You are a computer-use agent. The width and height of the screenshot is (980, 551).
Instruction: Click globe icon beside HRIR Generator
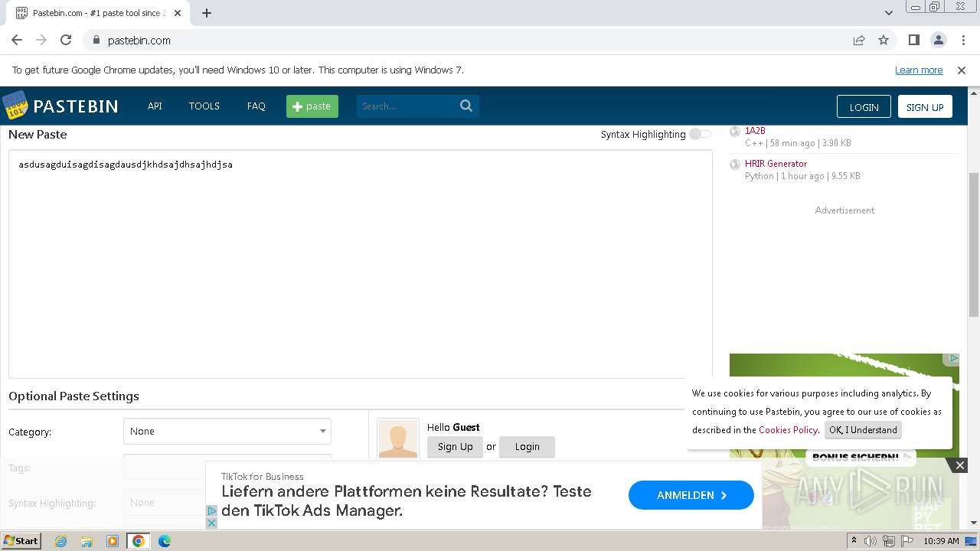pos(735,164)
